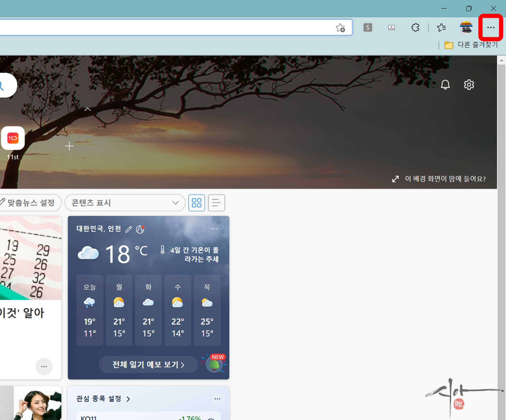Click the profile avatar picture

[x=466, y=27]
